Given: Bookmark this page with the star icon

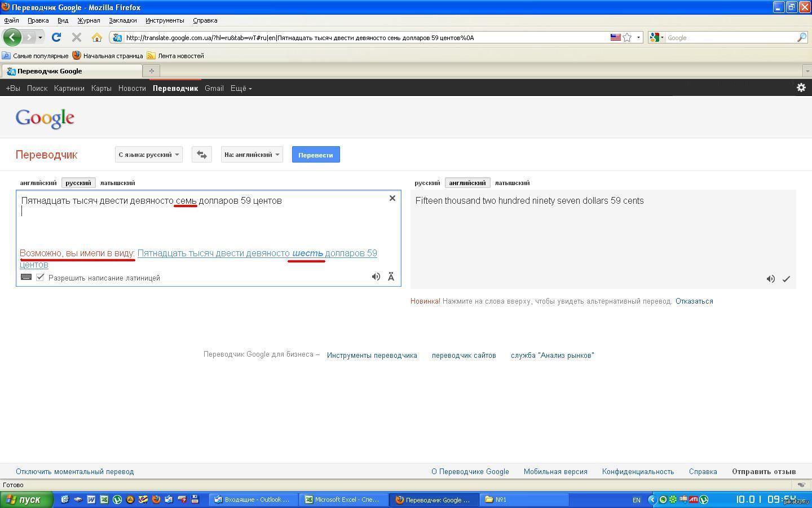Looking at the screenshot, I should pos(627,38).
